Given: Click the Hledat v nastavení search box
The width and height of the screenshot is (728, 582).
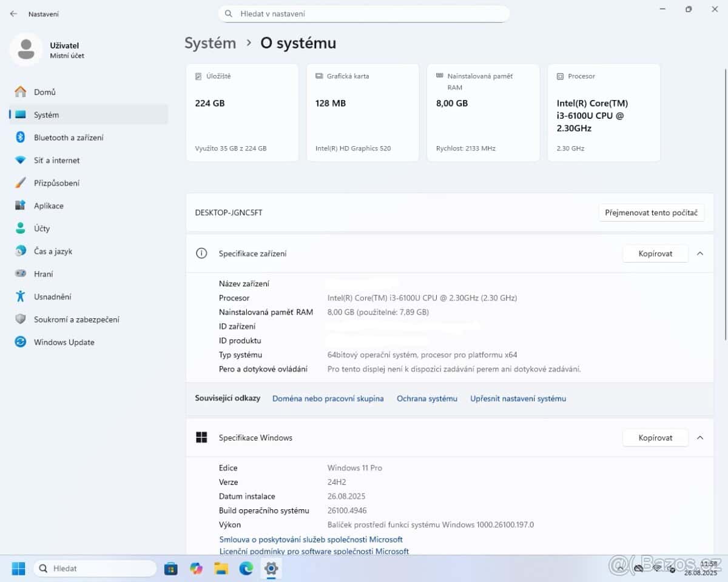Looking at the screenshot, I should click(364, 13).
